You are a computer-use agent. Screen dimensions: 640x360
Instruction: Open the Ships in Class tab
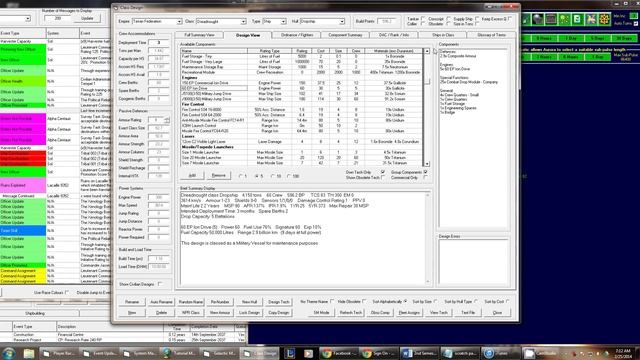[x=443, y=35]
